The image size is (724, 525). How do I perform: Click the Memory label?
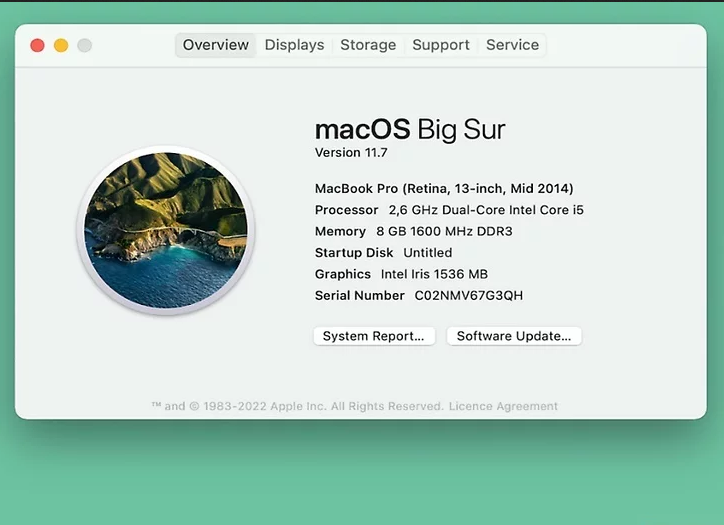click(340, 231)
